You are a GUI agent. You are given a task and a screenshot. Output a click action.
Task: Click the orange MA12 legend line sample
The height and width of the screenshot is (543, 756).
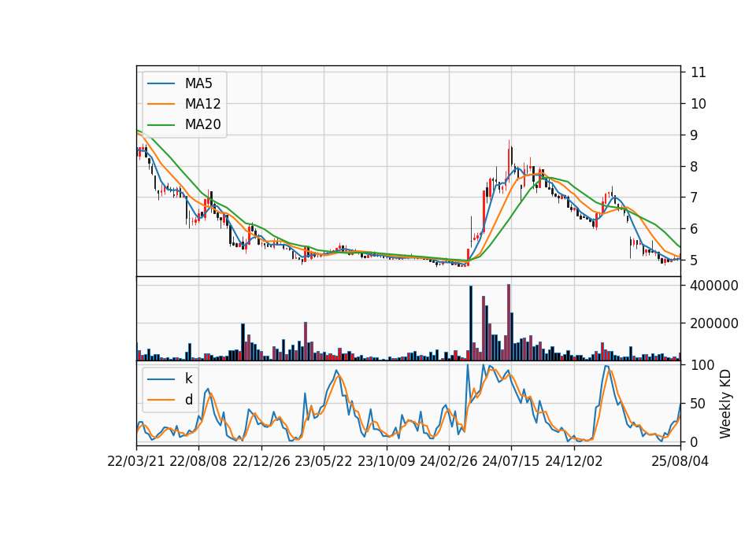click(161, 104)
